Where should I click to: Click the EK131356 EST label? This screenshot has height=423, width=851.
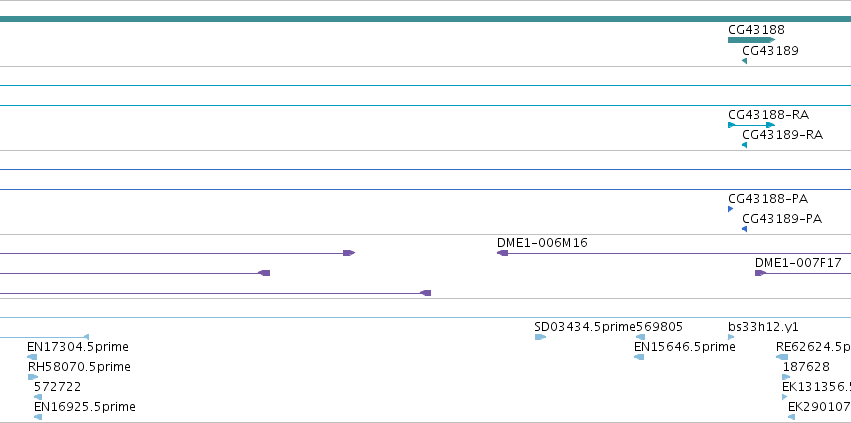(816, 388)
